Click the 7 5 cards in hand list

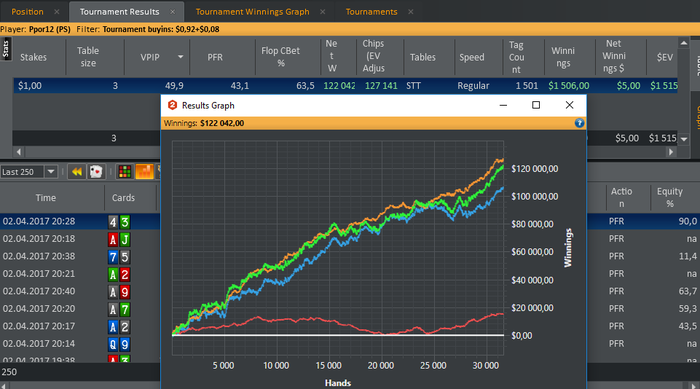pos(119,257)
